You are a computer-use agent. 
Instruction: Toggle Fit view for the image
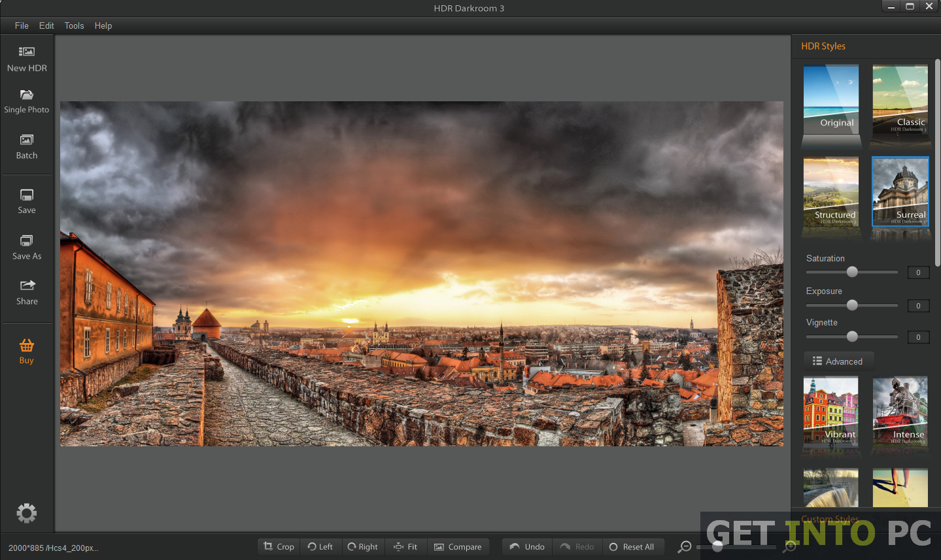[405, 546]
